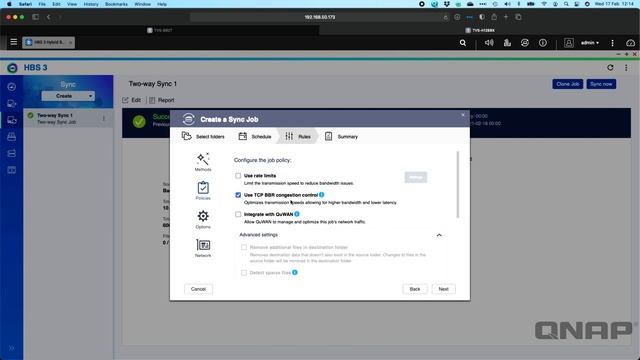Open info icon for TCP BBR congestion control
The image size is (640, 360).
click(x=322, y=195)
